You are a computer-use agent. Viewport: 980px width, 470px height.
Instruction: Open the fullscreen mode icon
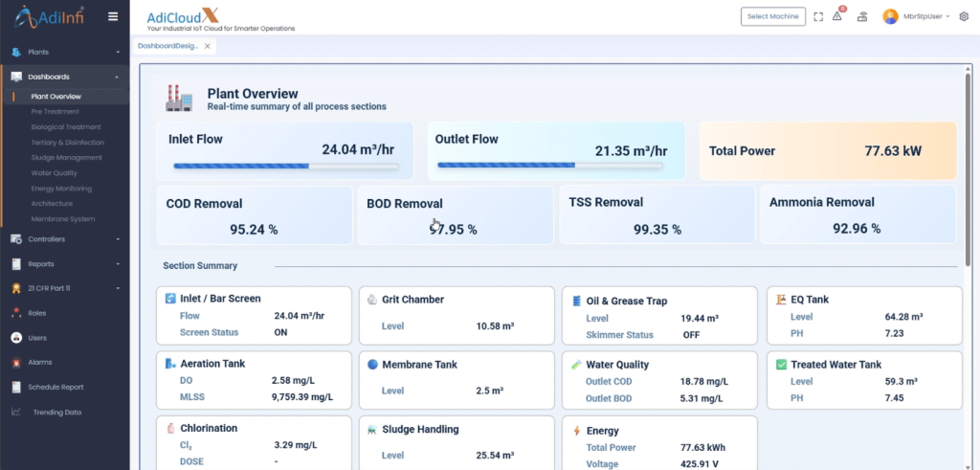pyautogui.click(x=819, y=17)
